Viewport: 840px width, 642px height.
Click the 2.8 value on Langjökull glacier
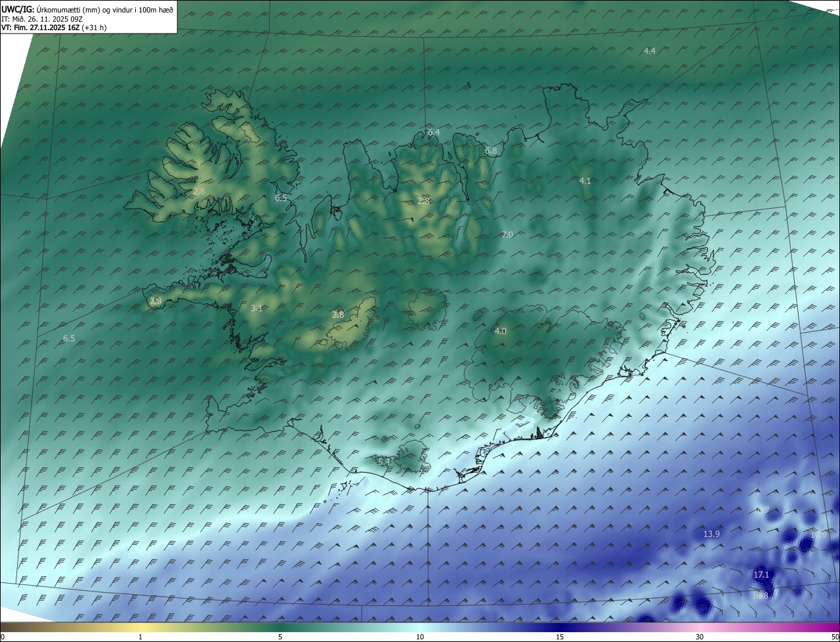click(x=338, y=315)
